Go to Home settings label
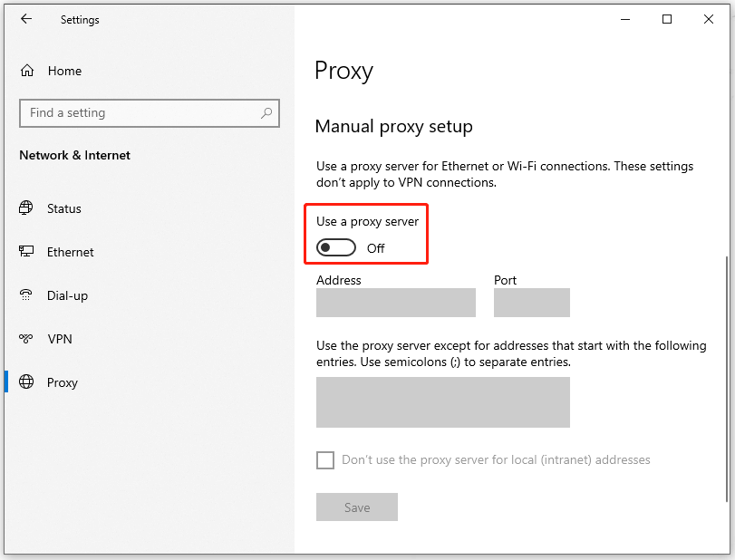The width and height of the screenshot is (735, 560). coord(64,71)
